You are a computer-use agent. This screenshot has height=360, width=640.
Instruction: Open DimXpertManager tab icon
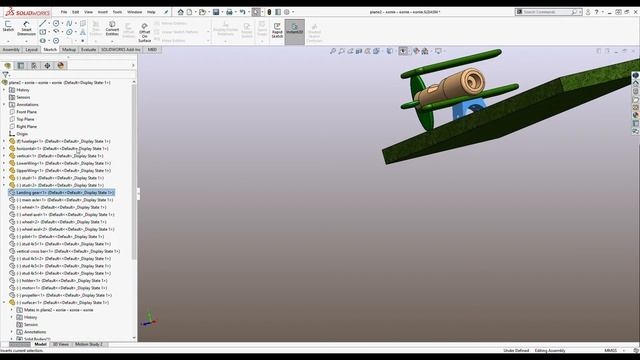coord(47,66)
